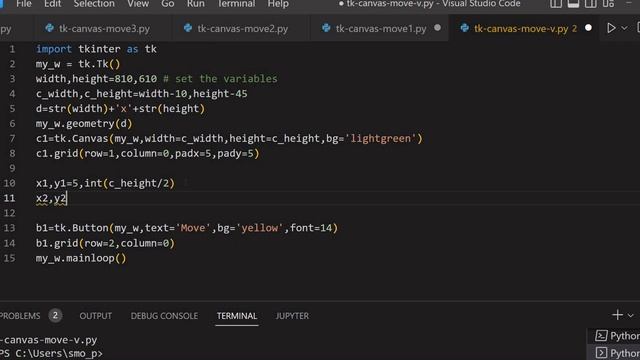Click the Python icon on tk-canvas-move3.py tab

click(49, 28)
